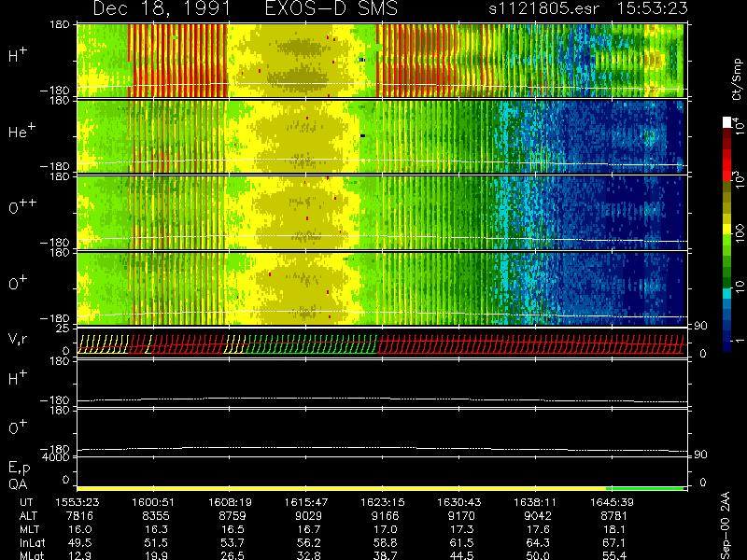Select MLT value "17.6"
Viewport: 747px width, 560px height.
(538, 529)
